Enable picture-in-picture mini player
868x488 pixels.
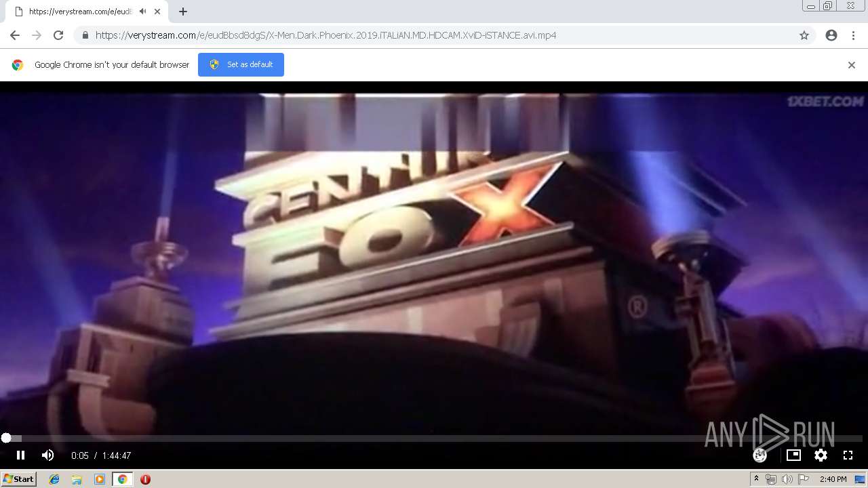(793, 455)
